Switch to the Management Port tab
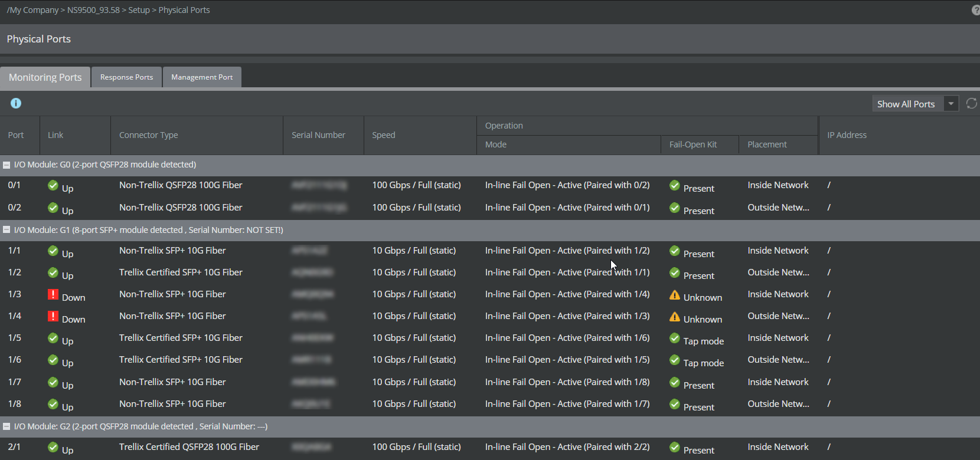This screenshot has width=980, height=460. pos(202,77)
